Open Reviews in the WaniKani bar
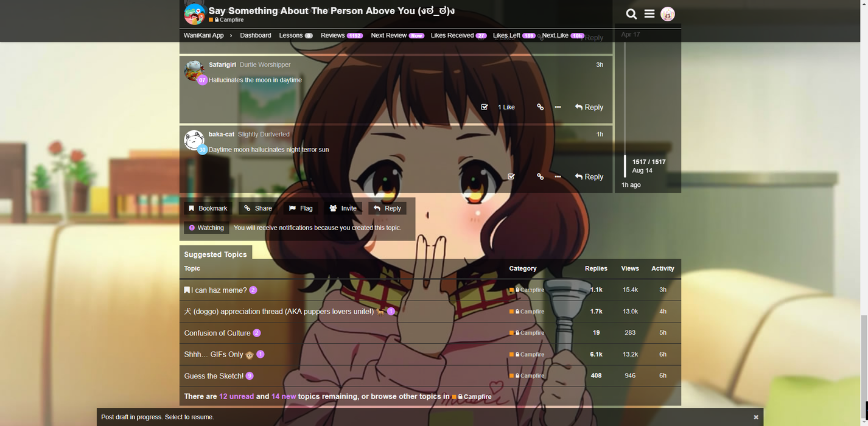The height and width of the screenshot is (426, 868). pos(342,35)
